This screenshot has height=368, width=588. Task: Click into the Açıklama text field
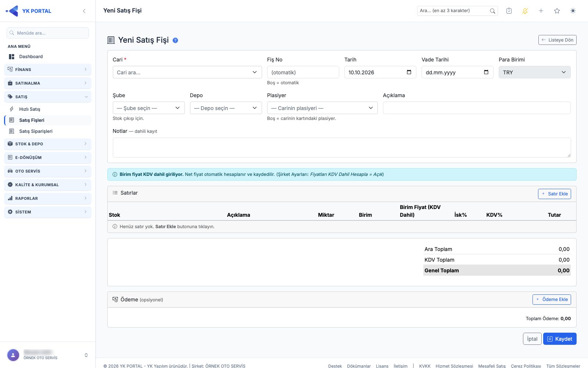[x=477, y=108]
